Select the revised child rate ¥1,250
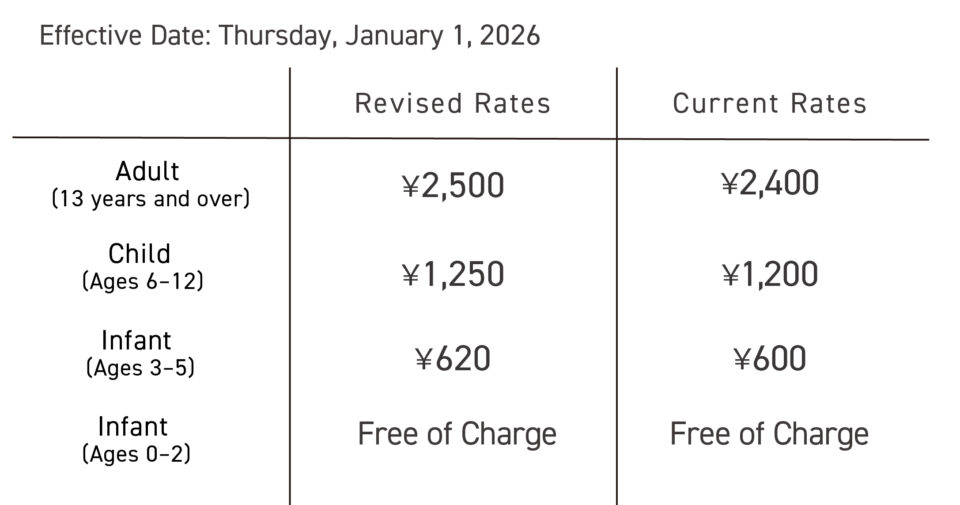The height and width of the screenshot is (505, 960). click(452, 274)
